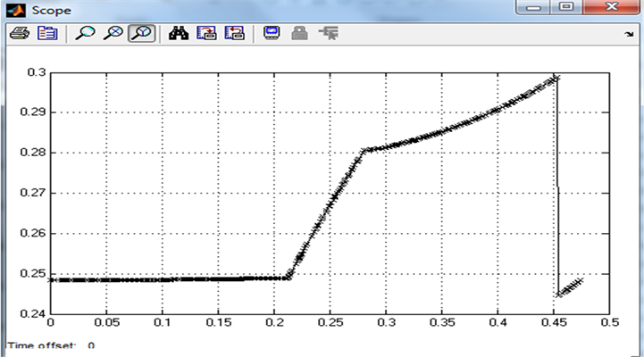The height and width of the screenshot is (357, 644).
Task: Toggle the floating scope mode
Action: 273,34
